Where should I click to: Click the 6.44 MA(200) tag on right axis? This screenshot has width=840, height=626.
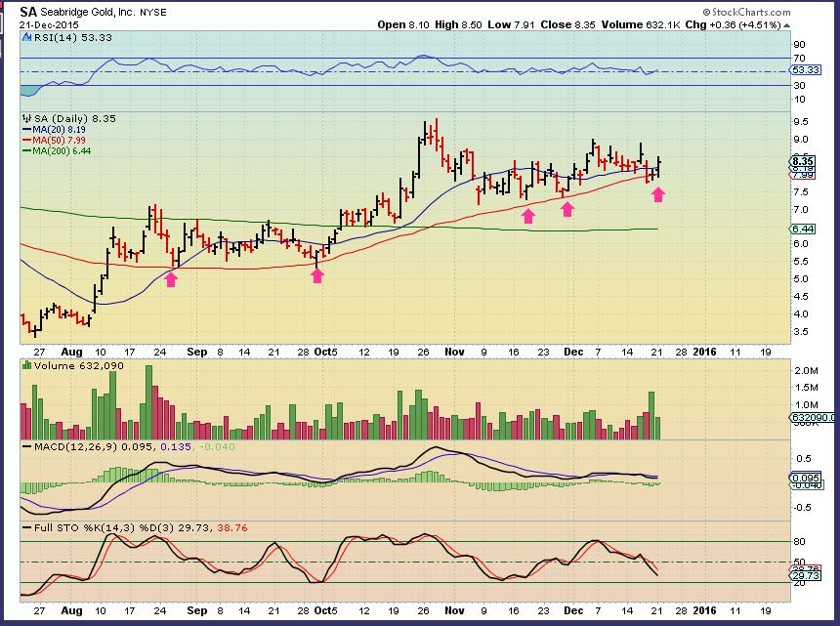point(803,230)
